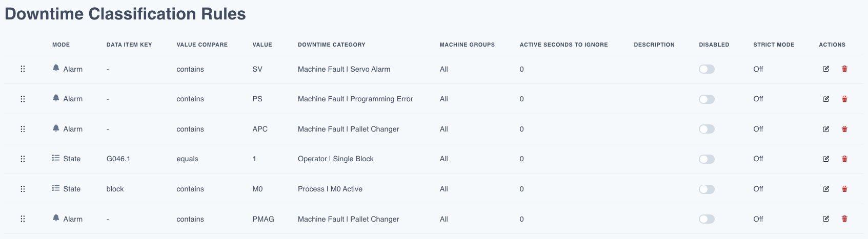Delete the Programming Error rule

[x=844, y=99]
